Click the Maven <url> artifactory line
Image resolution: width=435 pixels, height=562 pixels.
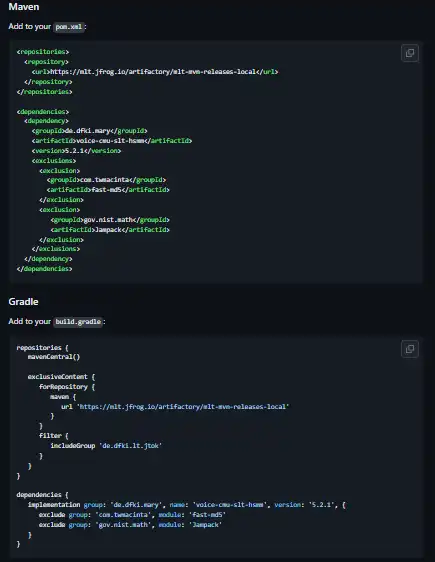point(155,72)
